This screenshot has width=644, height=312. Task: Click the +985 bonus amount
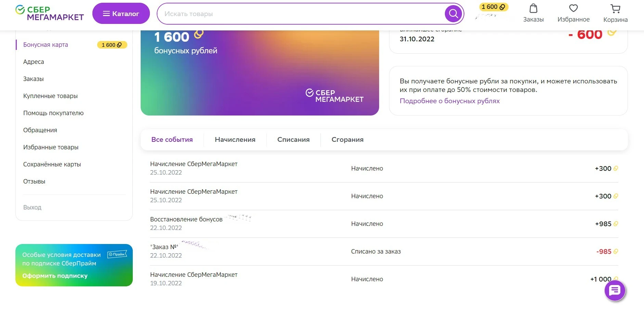[x=603, y=224]
